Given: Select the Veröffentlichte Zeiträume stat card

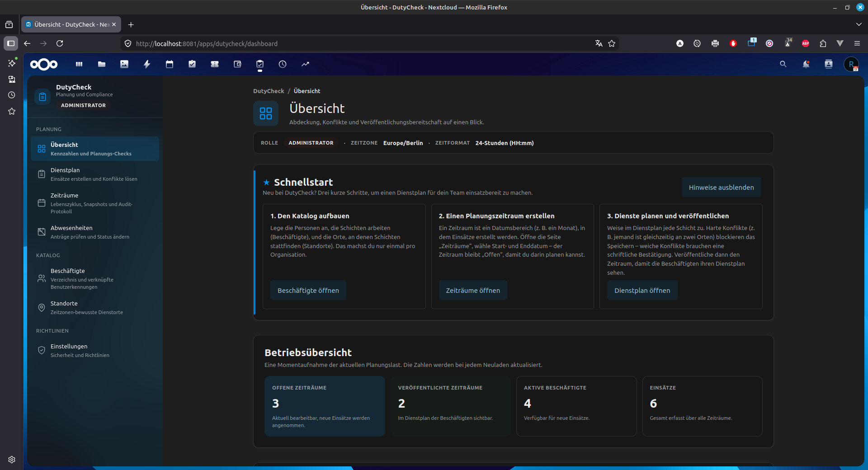Looking at the screenshot, I should (x=450, y=406).
